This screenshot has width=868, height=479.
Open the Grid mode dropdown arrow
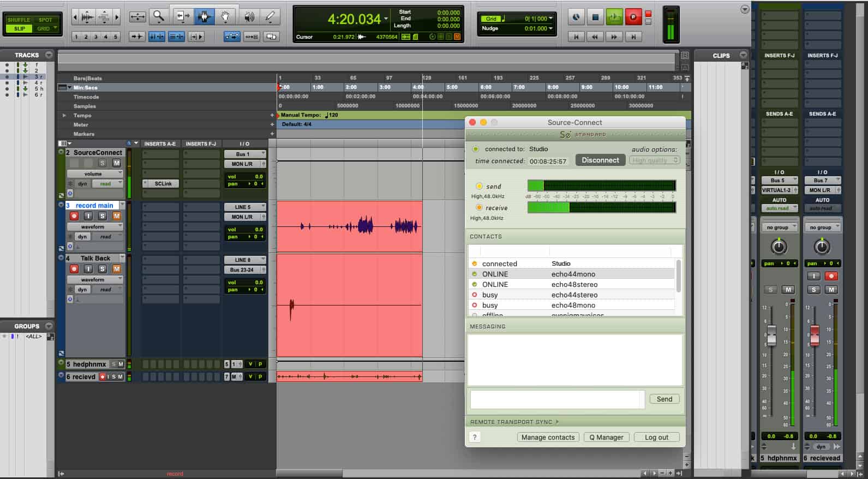(56, 28)
